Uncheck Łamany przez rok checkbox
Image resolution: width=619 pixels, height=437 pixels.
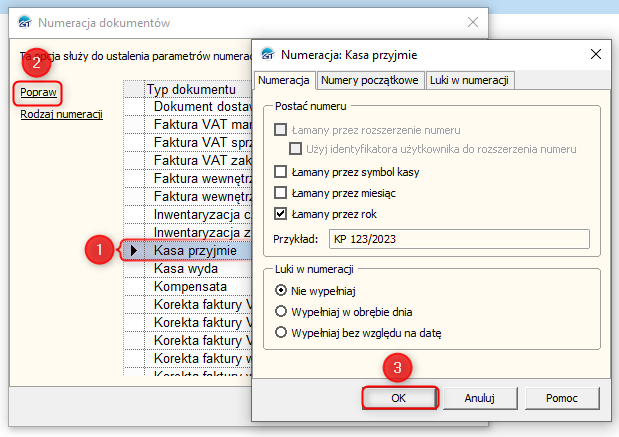click(281, 213)
